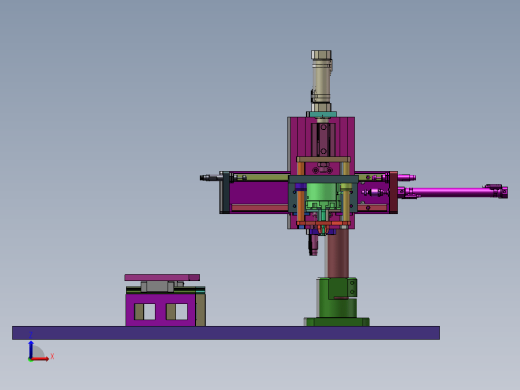Select the pink top plate of left fixture
Image resolution: width=520 pixels, height=390 pixels.
[x=162, y=277]
